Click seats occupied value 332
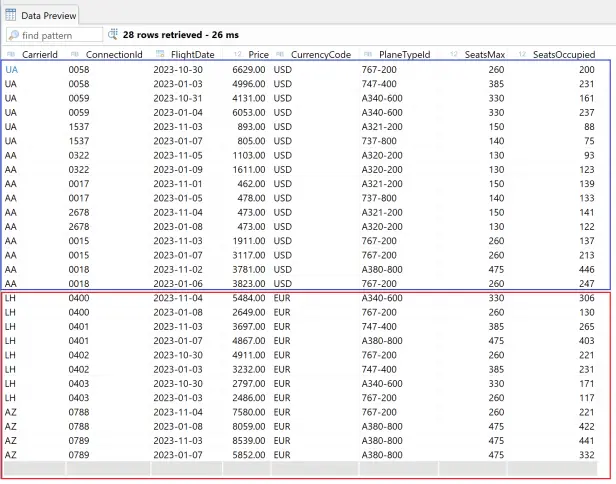 (x=587, y=455)
